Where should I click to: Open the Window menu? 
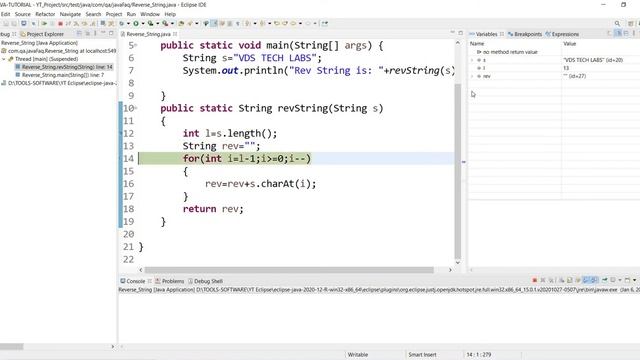(150, 14)
